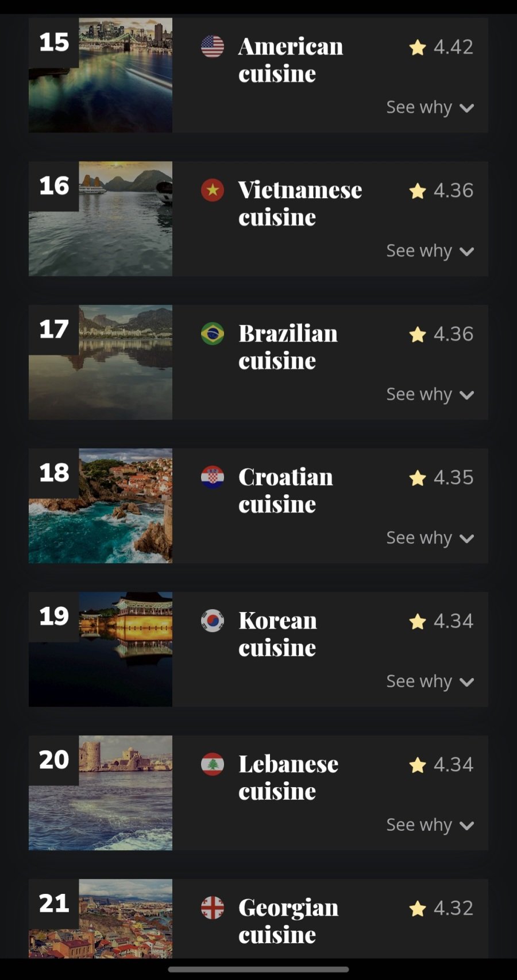
Task: Expand See why for Vietnamese cuisine
Action: click(430, 251)
